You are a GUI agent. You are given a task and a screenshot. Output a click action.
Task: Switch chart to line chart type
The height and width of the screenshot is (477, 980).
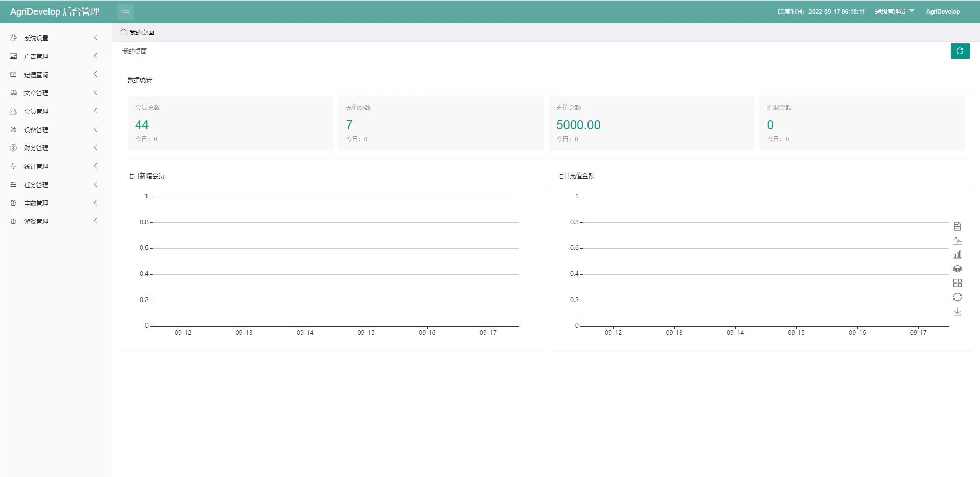coord(958,240)
